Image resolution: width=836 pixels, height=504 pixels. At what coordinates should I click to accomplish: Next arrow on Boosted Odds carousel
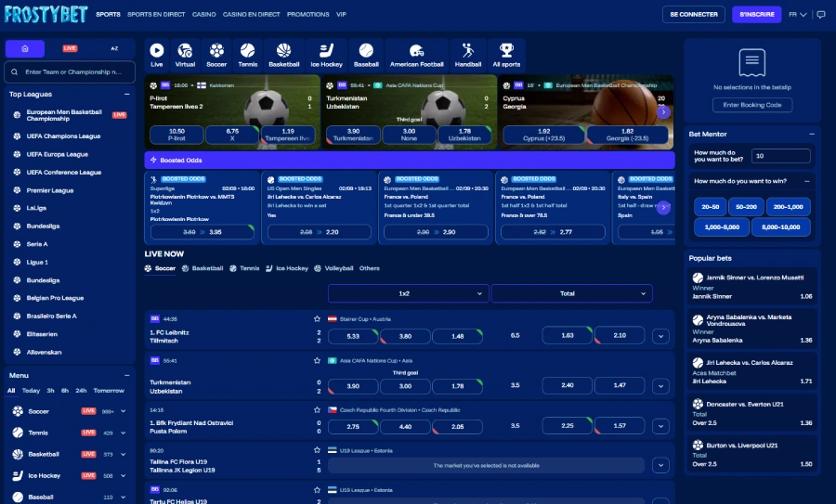663,207
